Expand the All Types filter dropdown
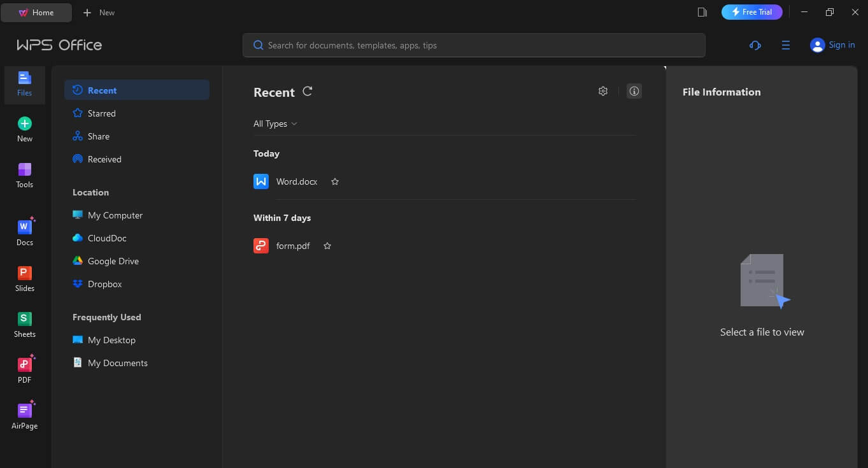The height and width of the screenshot is (468, 868). coord(275,124)
